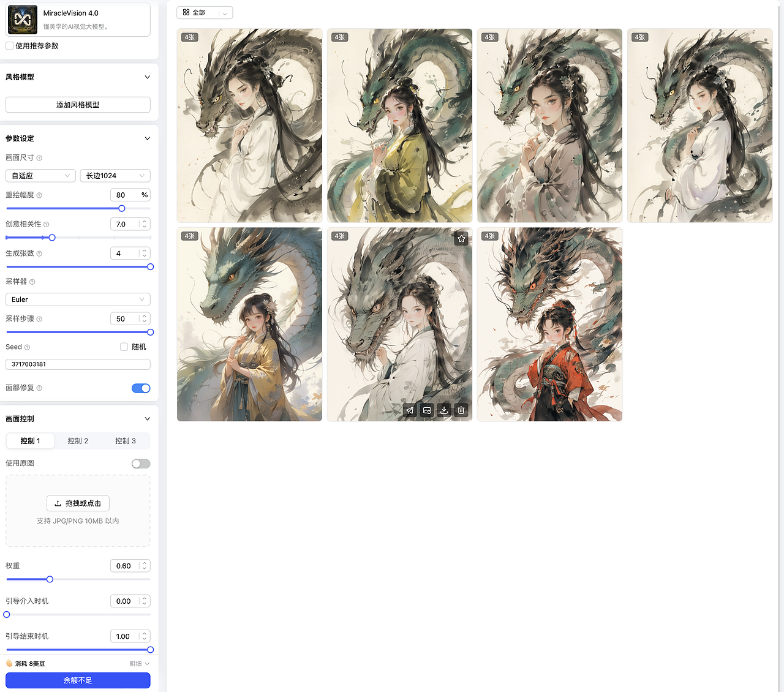This screenshot has height=692, width=784.
Task: Favorite the hovered image with the star icon
Action: [x=461, y=239]
